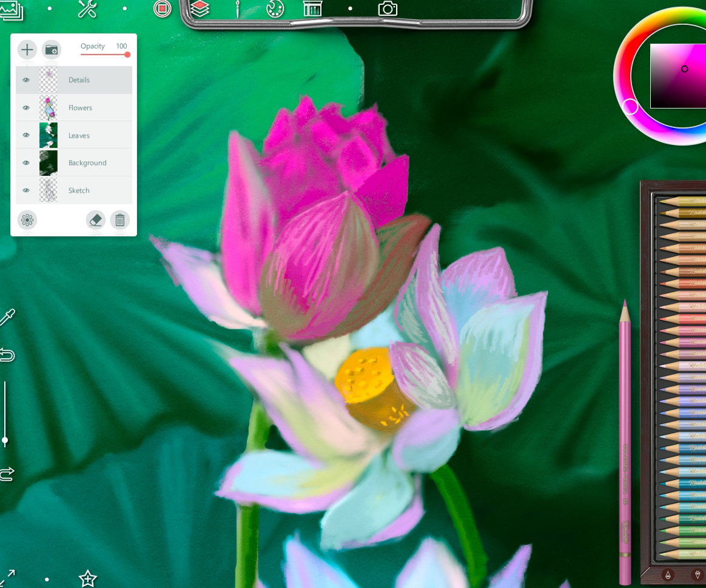Hide the Flowers layer
This screenshot has width=706, height=588.
pyautogui.click(x=26, y=108)
